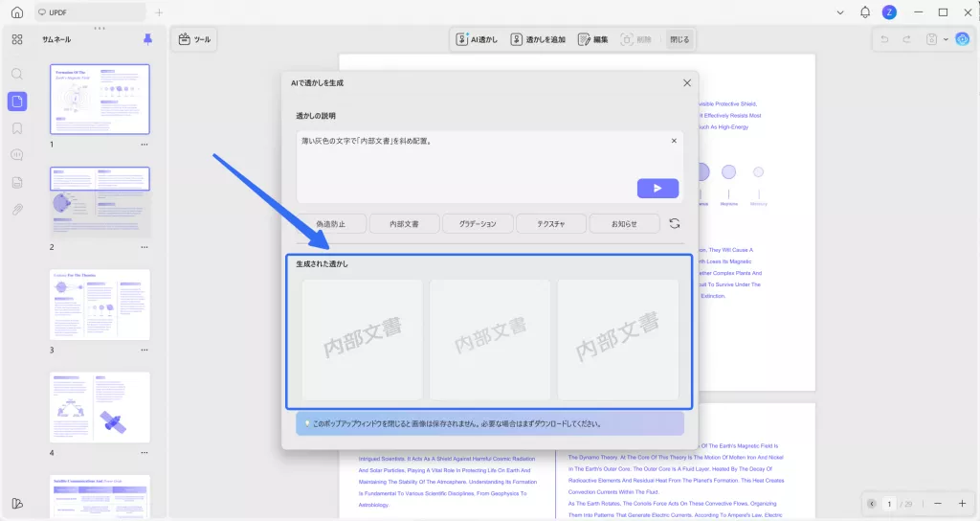
Task: Open page 4 thumbnail
Action: (x=100, y=407)
